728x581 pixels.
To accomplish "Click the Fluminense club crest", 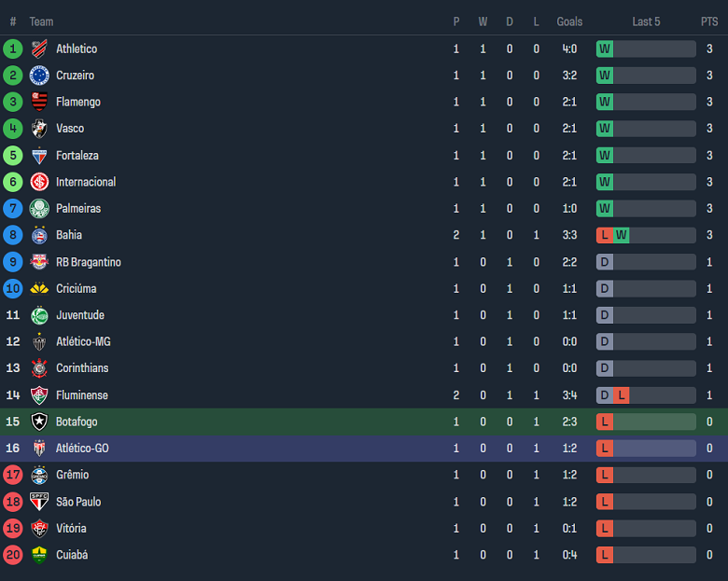I will click(39, 395).
